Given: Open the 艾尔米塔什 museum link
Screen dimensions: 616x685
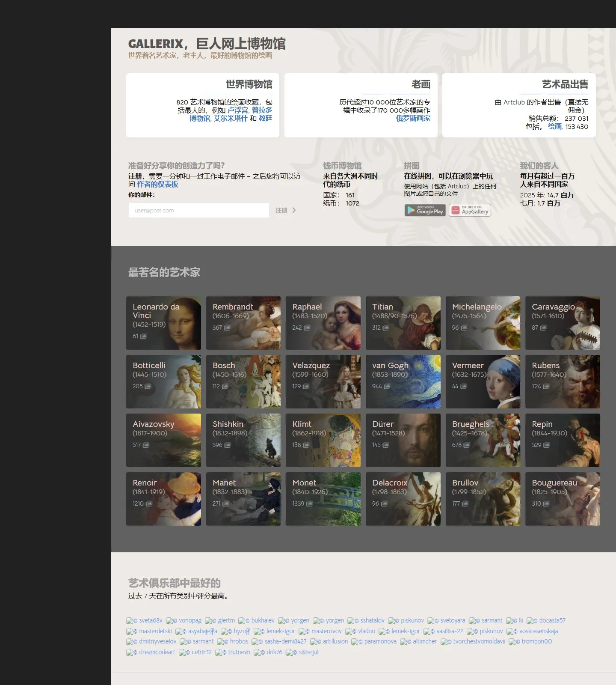Looking at the screenshot, I should pyautogui.click(x=231, y=118).
